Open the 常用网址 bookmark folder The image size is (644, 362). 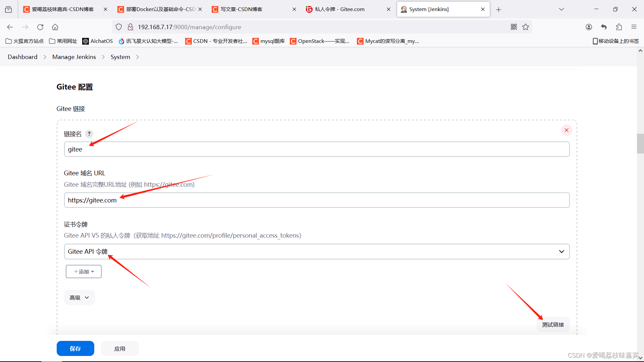[63, 41]
